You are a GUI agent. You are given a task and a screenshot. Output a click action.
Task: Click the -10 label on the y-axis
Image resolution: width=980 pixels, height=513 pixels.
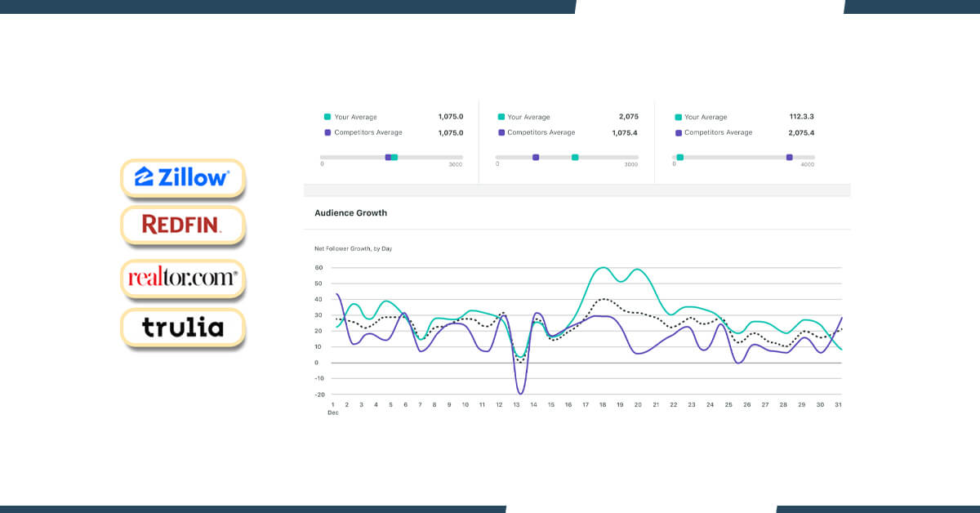(318, 378)
